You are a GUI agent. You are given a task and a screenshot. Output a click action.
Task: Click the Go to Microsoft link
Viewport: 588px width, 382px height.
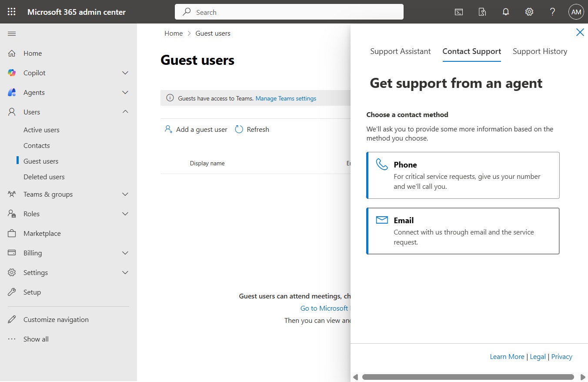(324, 308)
